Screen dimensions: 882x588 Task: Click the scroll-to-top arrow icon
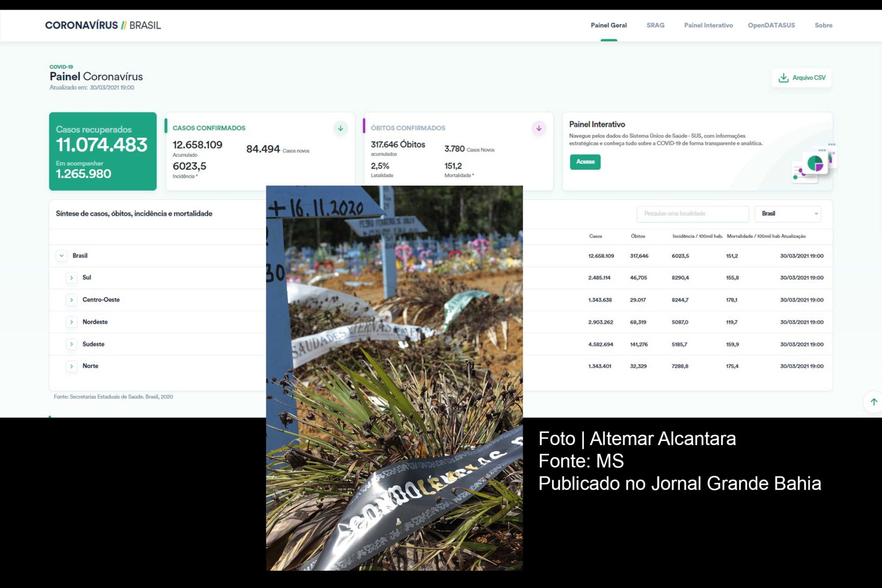tap(873, 402)
